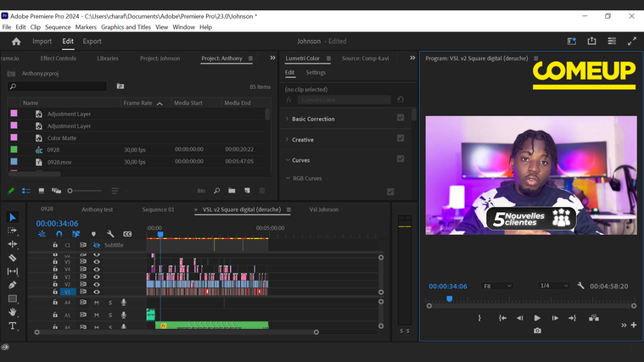This screenshot has height=362, width=644.
Task: Select the Type tool
Action: click(13, 326)
